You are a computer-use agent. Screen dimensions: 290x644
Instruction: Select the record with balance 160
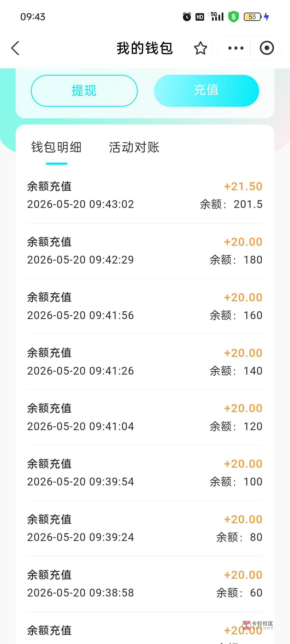coord(145,306)
